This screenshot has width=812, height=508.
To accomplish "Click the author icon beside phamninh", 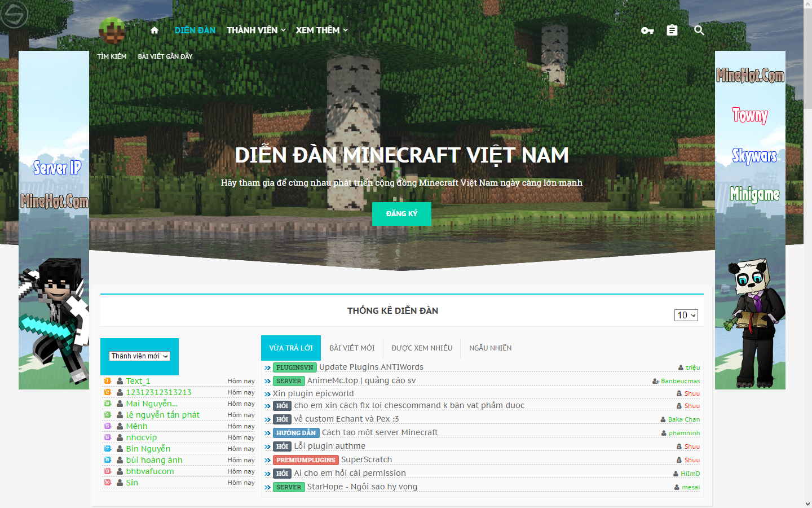I will 664,433.
